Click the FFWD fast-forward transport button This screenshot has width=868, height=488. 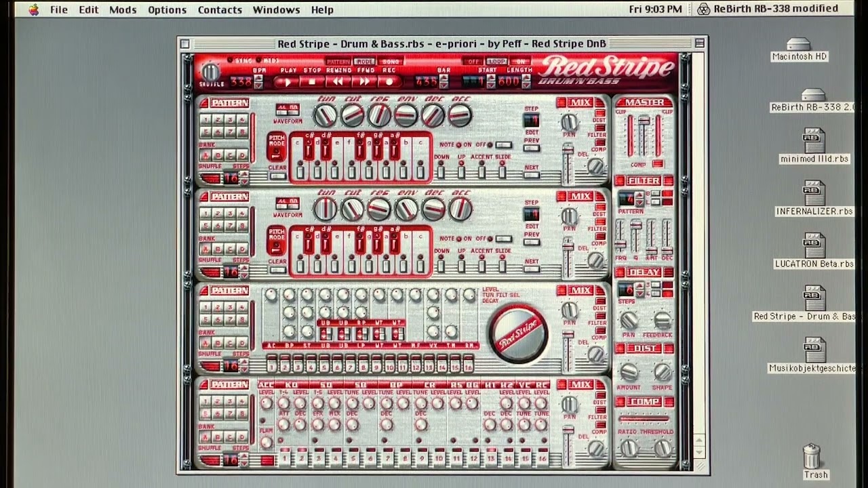tap(363, 82)
